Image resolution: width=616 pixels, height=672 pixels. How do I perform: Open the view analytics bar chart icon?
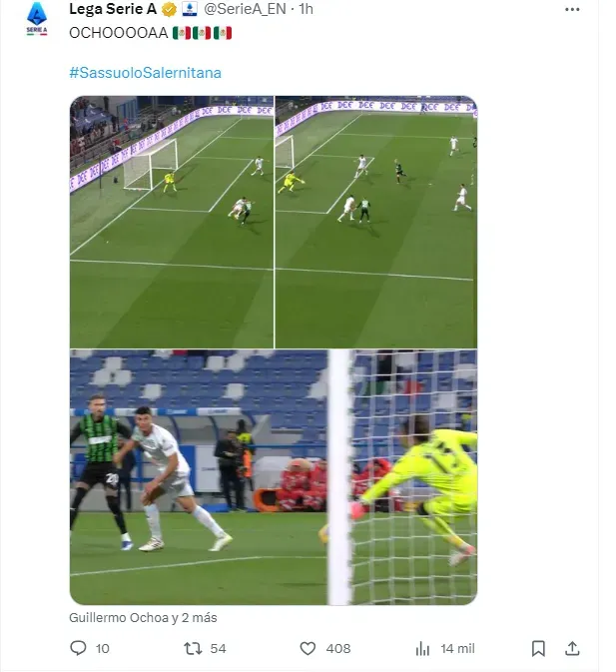point(422,648)
